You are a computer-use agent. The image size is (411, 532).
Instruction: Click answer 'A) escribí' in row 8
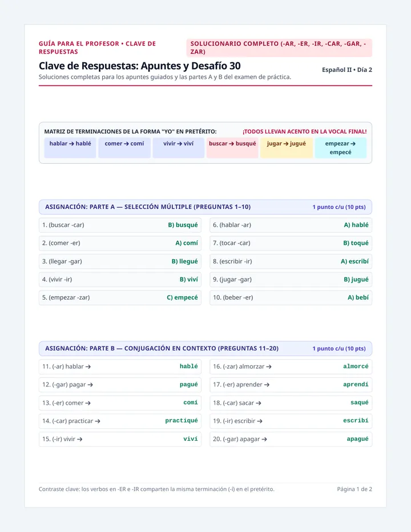(354, 261)
